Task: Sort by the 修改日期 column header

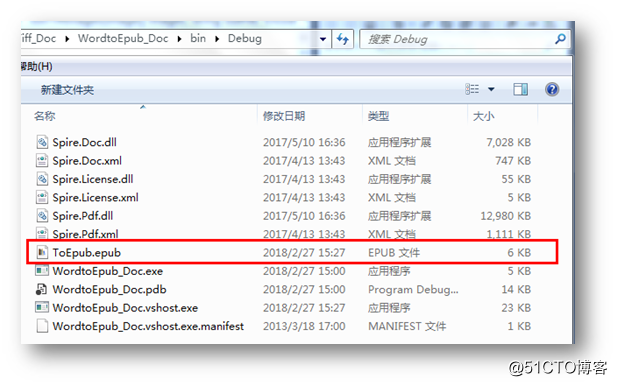Action: pos(284,116)
